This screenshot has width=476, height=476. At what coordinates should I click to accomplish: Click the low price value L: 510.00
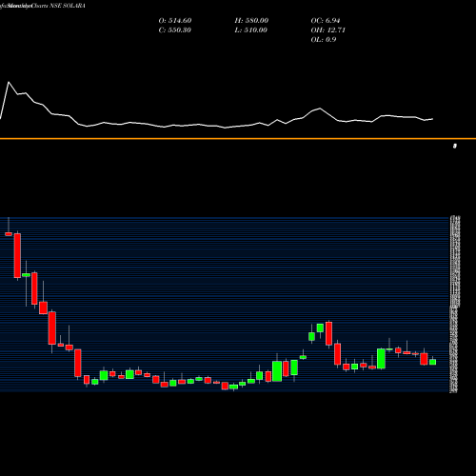pyautogui.click(x=251, y=30)
